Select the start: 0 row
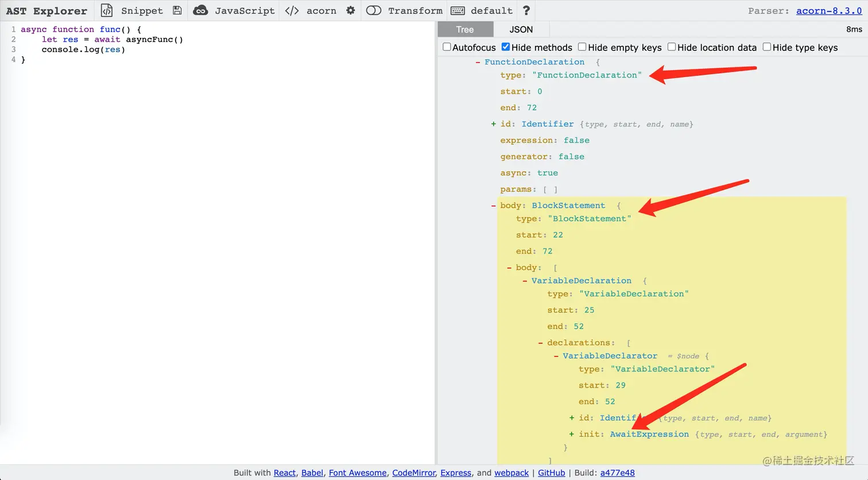Screen dimensions: 868x480 pos(521,91)
